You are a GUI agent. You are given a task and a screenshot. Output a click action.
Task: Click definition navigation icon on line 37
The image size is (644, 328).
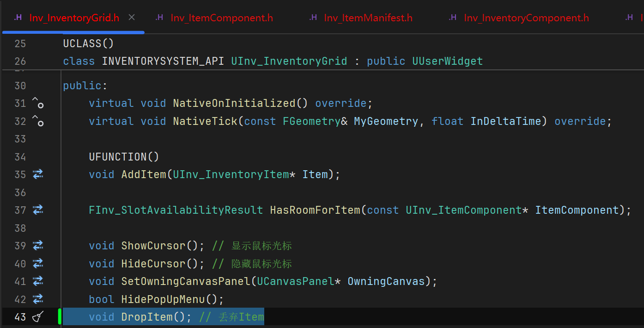click(38, 210)
